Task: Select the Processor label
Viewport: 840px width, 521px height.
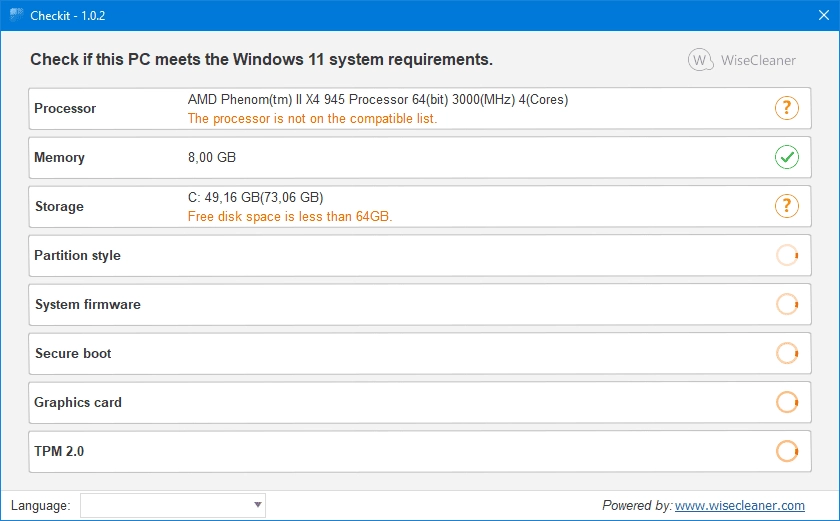Action: tap(65, 108)
